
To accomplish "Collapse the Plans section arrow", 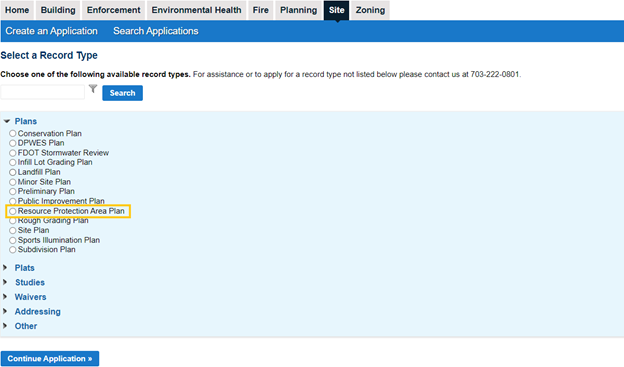I will tap(7, 121).
